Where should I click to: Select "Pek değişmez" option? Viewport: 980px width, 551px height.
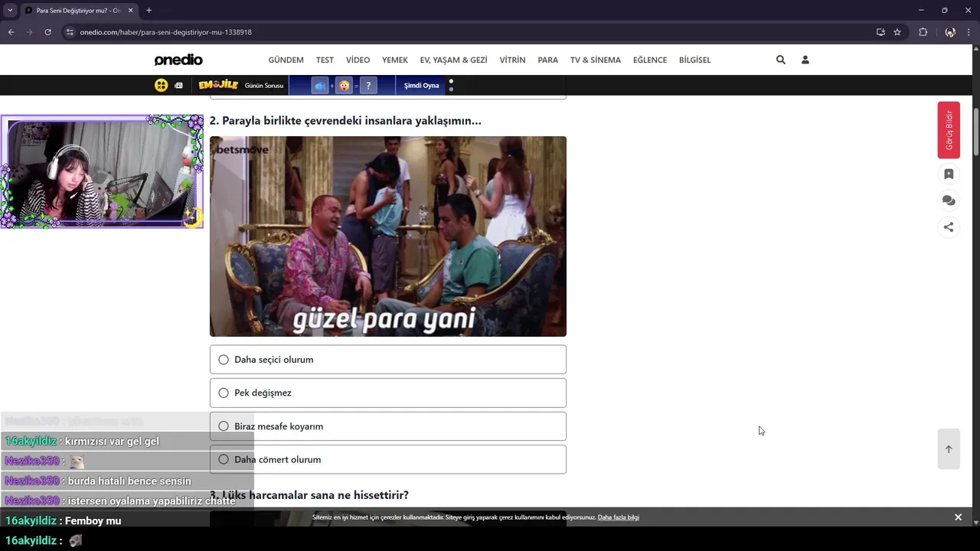point(388,393)
